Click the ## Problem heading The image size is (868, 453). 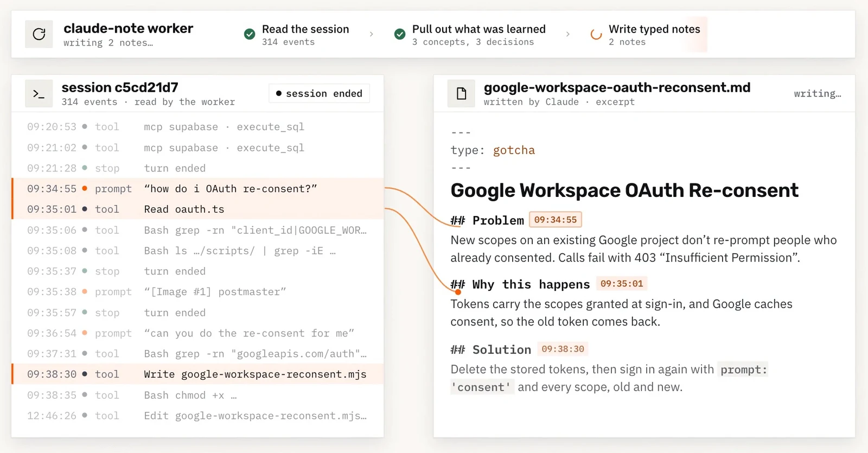tap(487, 220)
